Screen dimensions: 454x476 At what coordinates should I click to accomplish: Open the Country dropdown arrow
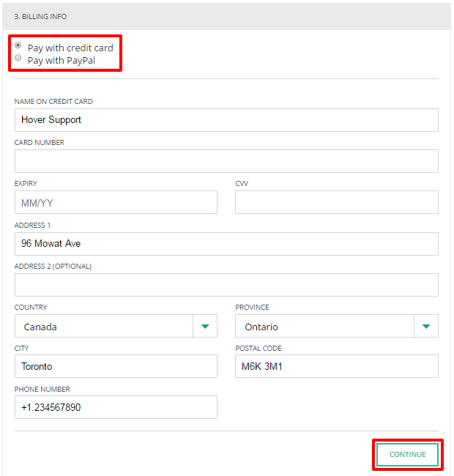pyautogui.click(x=205, y=326)
